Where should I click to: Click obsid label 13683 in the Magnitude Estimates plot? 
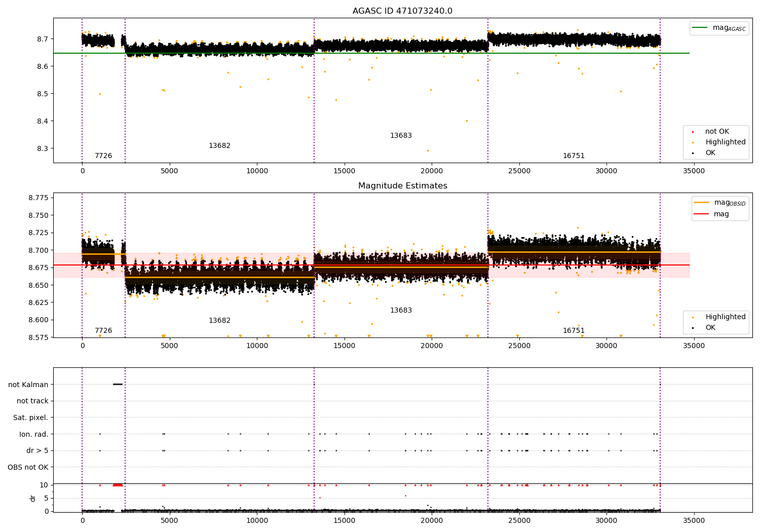point(401,311)
